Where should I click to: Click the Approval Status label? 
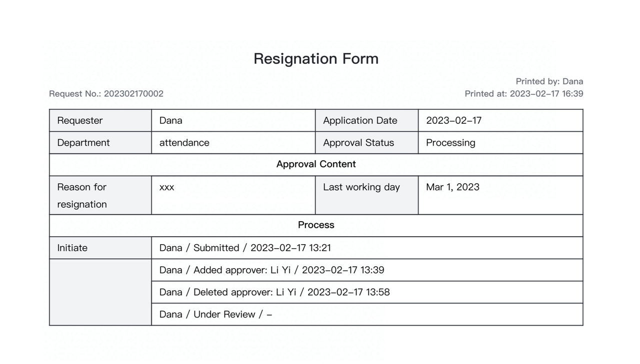(358, 143)
